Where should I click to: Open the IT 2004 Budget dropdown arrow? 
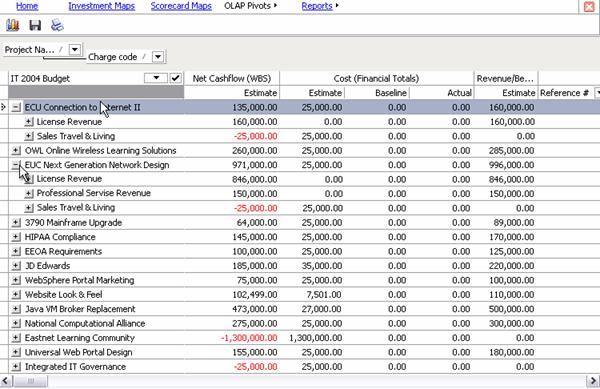pos(156,78)
